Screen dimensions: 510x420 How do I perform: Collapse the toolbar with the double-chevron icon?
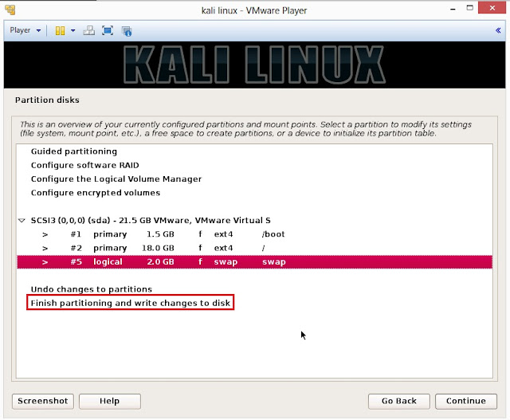tap(498, 30)
